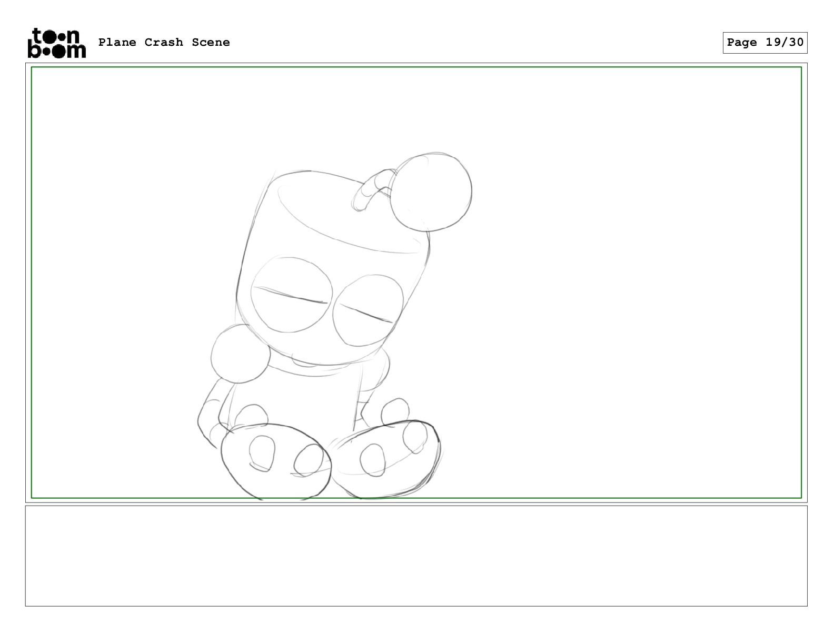This screenshot has width=834, height=644.
Task: Click the 'Page 19/30' page indicator
Action: [x=765, y=43]
